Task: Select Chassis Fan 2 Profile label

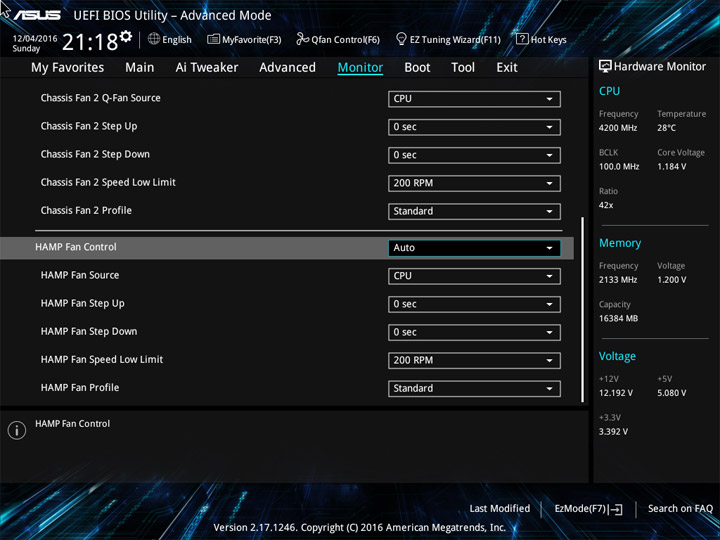Action: point(86,210)
